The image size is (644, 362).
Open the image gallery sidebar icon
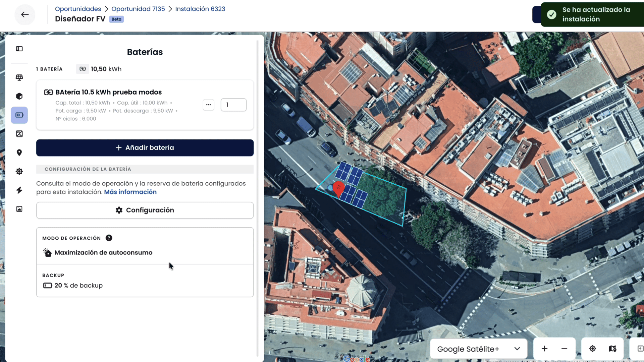(x=19, y=209)
